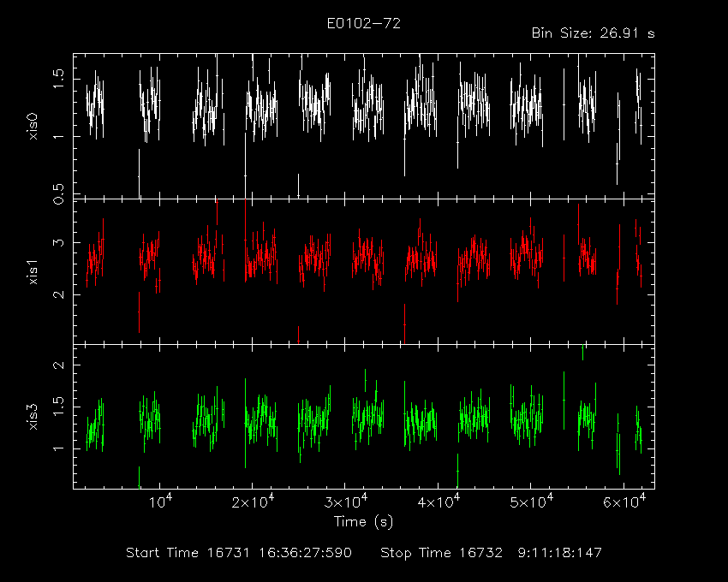
Task: Click the 2×10^4 x-axis tick label
Action: 253,502
